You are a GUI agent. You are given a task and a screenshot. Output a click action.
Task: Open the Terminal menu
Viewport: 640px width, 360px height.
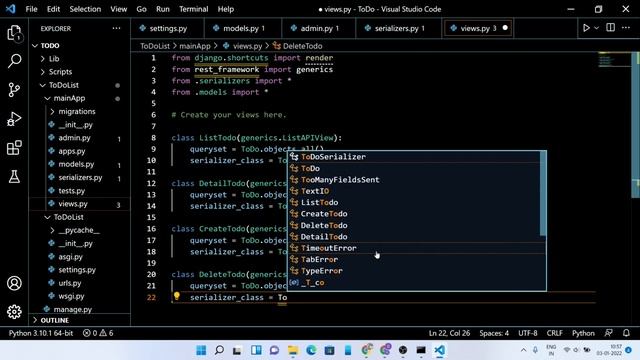point(193,9)
